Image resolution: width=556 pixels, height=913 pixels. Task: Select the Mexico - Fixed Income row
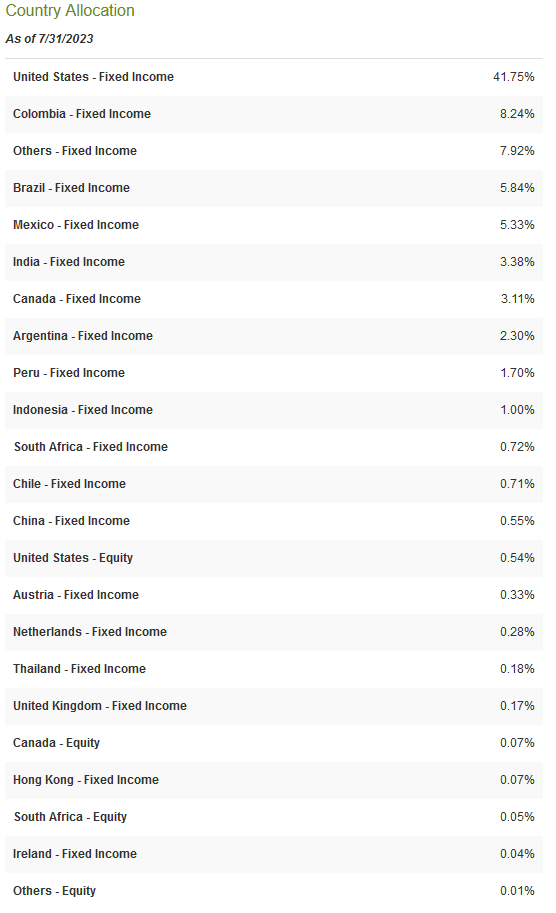pos(274,225)
